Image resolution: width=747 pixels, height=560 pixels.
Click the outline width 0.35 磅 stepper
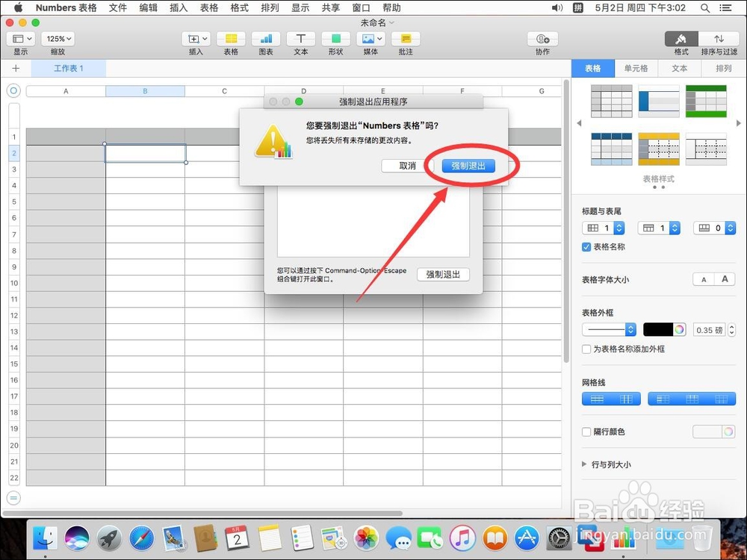pos(732,329)
